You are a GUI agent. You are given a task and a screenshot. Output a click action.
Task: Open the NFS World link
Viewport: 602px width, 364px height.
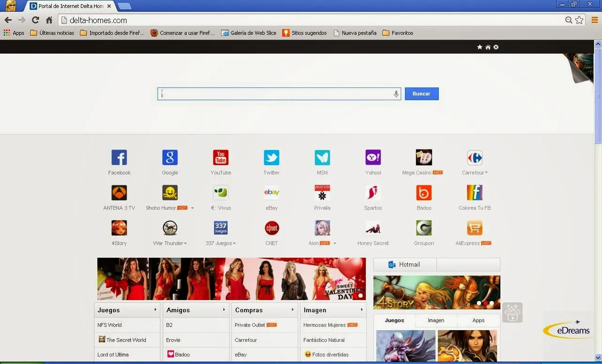coord(110,325)
